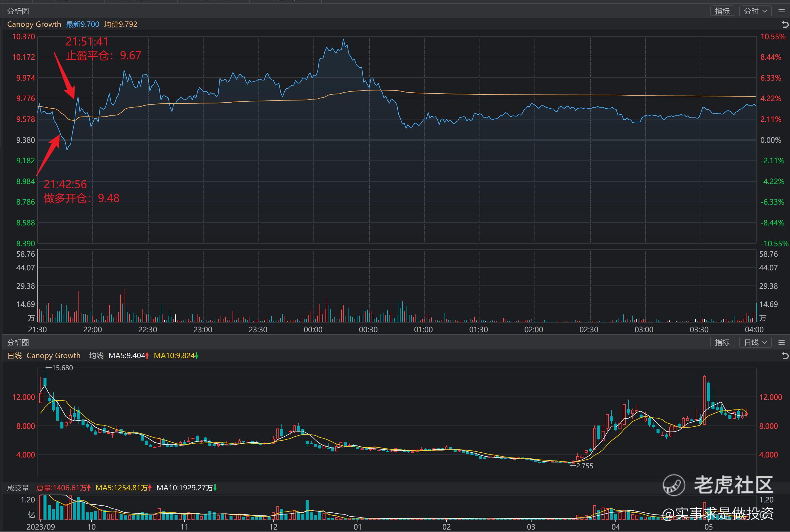
Task: Click the green down arrow beside MA10:9.824
Action: 197,355
